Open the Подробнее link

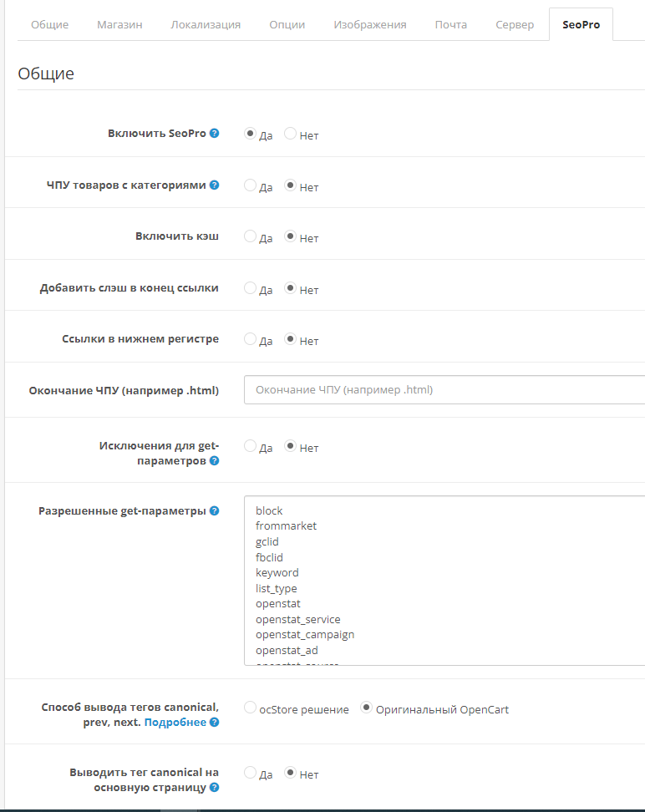coord(175,722)
